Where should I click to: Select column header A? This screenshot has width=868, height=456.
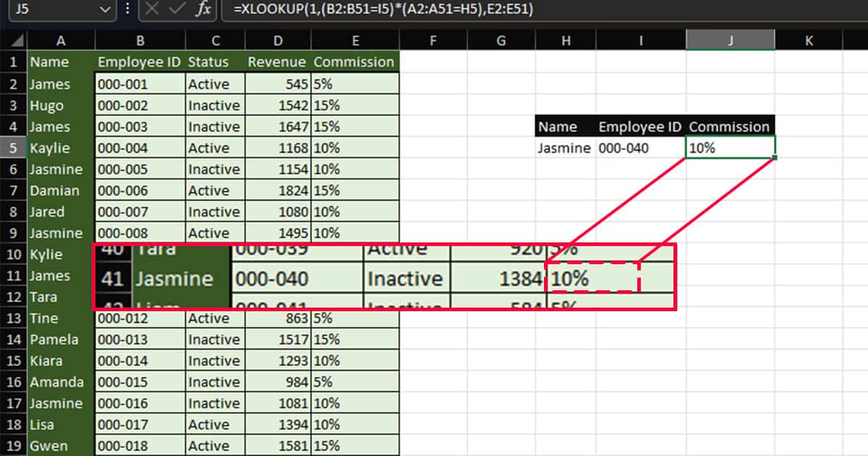pos(61,40)
